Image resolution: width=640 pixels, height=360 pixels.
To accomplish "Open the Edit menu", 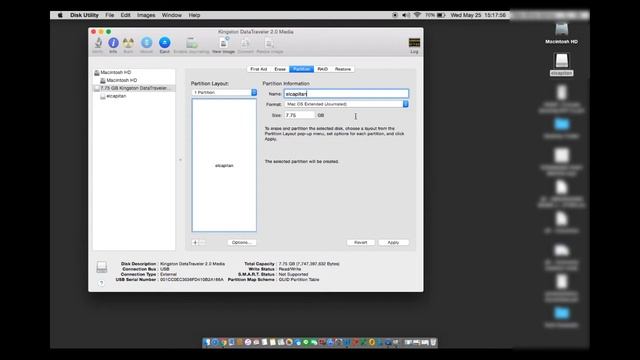I will click(x=125, y=15).
